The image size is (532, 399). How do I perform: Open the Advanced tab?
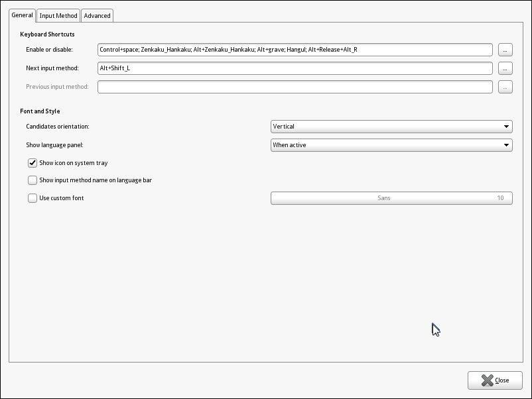[97, 15]
